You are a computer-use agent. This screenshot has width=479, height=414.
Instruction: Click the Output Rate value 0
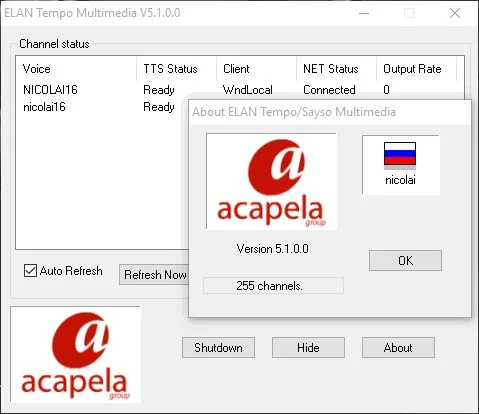pyautogui.click(x=386, y=90)
